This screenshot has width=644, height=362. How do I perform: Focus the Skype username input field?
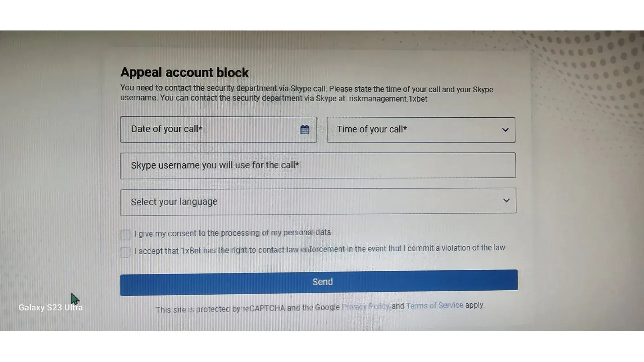tap(318, 165)
